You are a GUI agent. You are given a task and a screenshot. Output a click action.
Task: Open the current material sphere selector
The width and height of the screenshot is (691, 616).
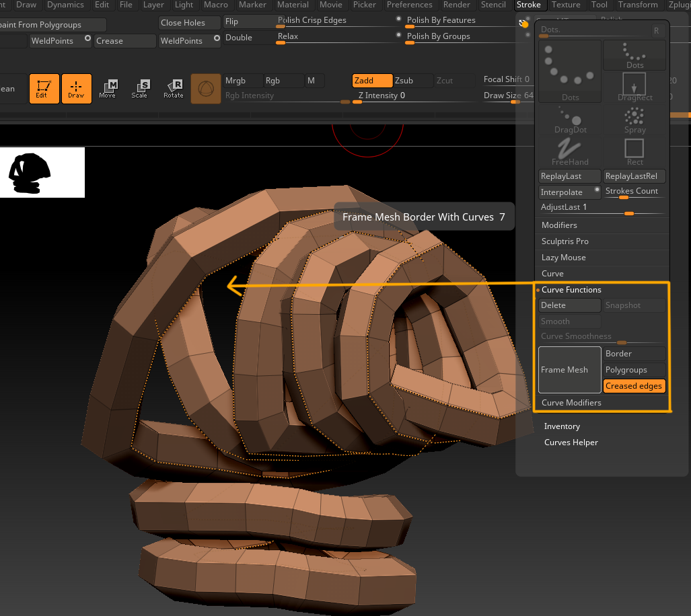(x=206, y=88)
